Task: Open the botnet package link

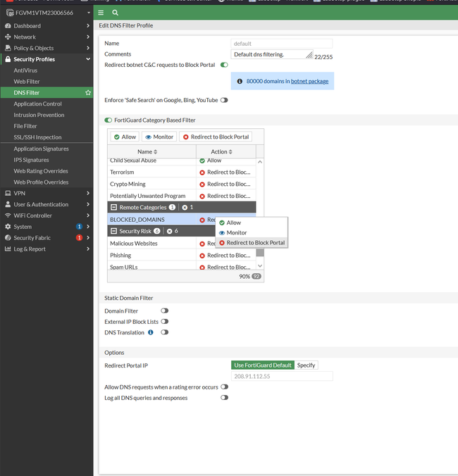Action: pos(309,82)
